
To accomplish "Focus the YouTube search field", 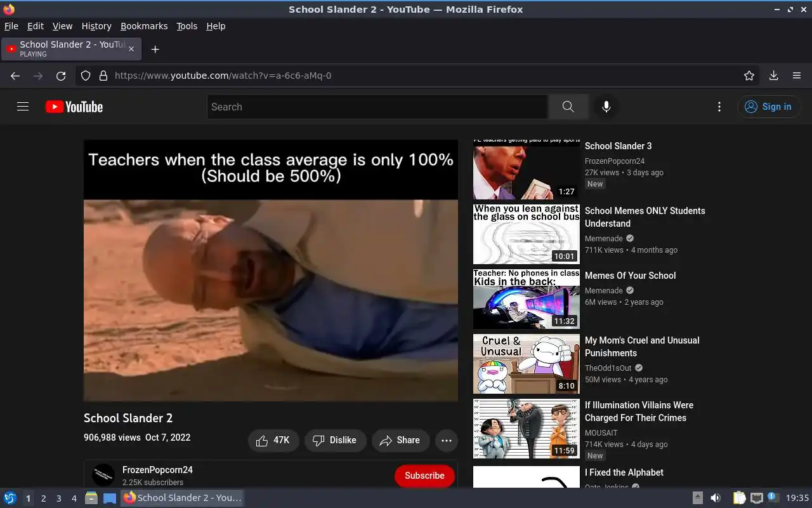I will [377, 107].
